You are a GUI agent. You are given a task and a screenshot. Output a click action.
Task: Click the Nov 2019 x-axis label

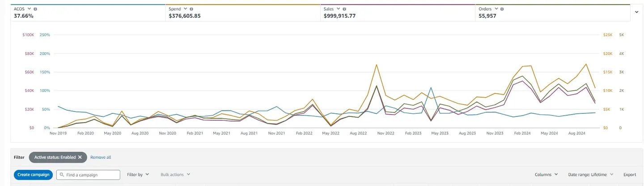[x=58, y=133]
